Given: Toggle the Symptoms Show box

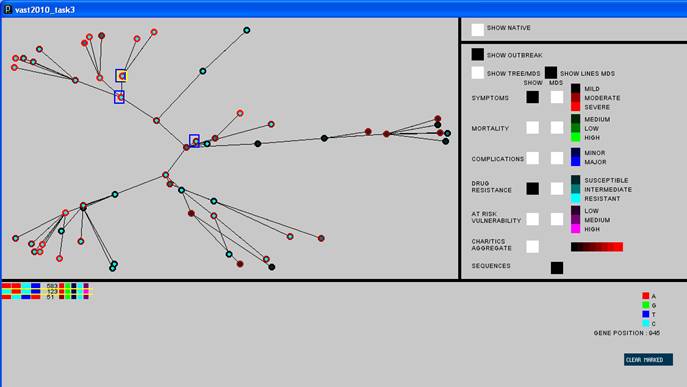Looking at the screenshot, I should coord(532,97).
